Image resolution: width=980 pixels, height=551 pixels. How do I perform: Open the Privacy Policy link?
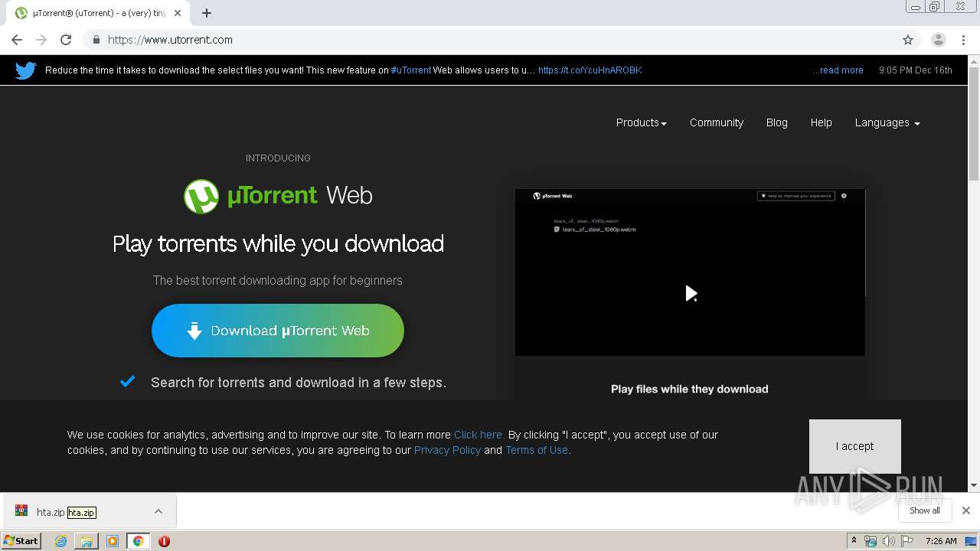tap(447, 450)
